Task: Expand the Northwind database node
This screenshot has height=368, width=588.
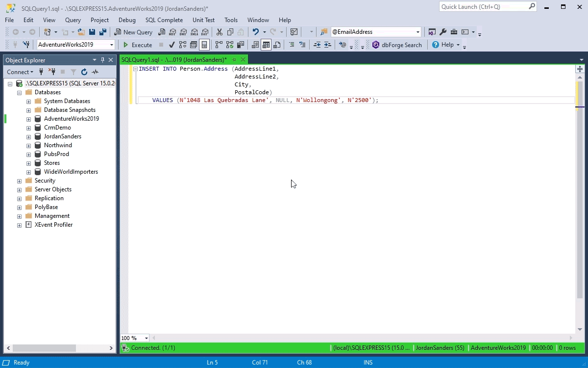Action: coord(28,145)
